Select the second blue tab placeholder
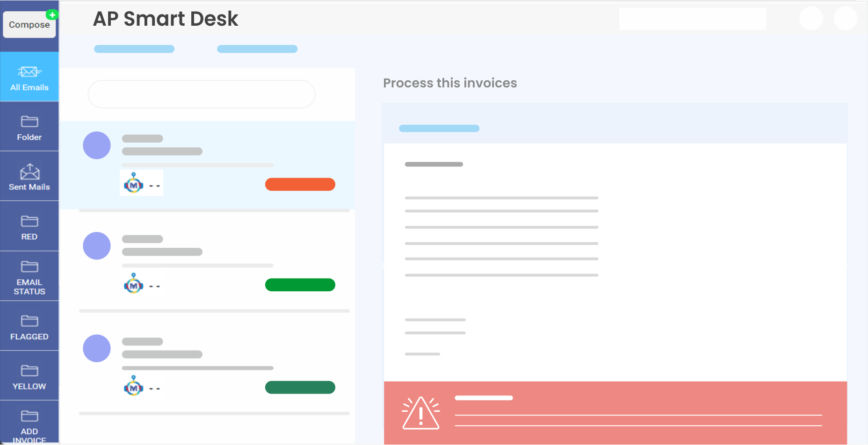 coord(257,49)
